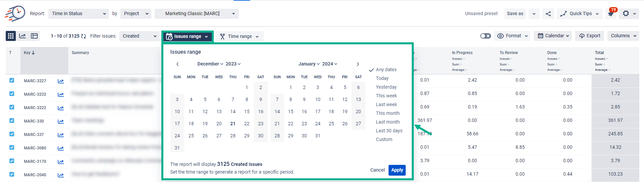The image size is (644, 182).
Task: Refresh the issue count
Action: tap(83, 36)
